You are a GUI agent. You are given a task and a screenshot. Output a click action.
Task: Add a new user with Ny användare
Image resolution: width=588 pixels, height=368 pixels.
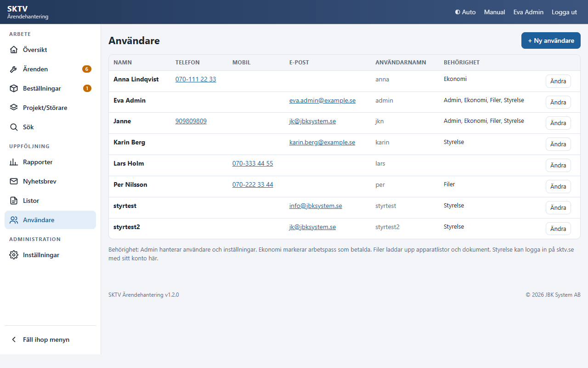pyautogui.click(x=551, y=40)
